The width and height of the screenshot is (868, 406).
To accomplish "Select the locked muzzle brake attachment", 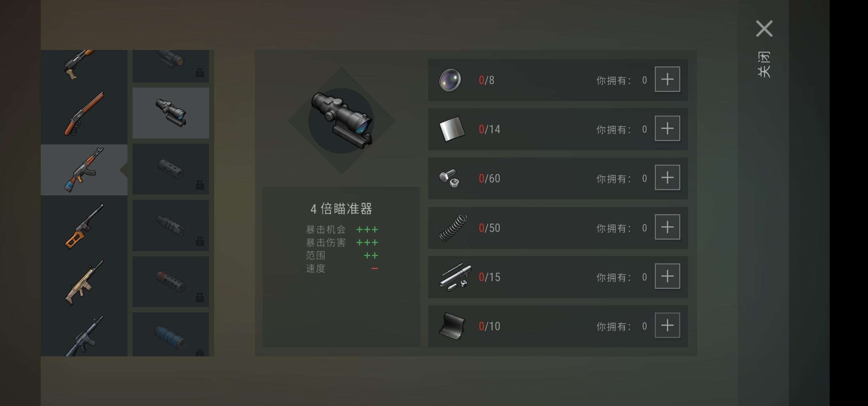I will coord(171,169).
